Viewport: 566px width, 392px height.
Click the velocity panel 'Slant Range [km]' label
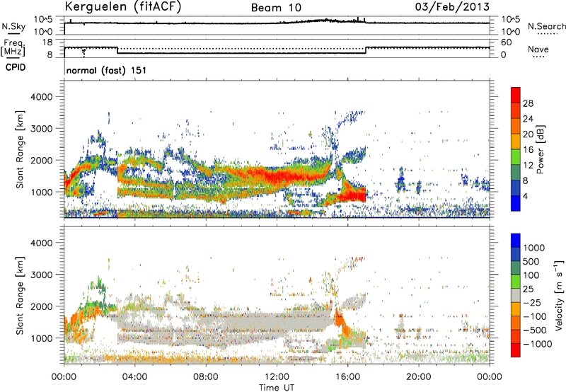click(x=20, y=296)
